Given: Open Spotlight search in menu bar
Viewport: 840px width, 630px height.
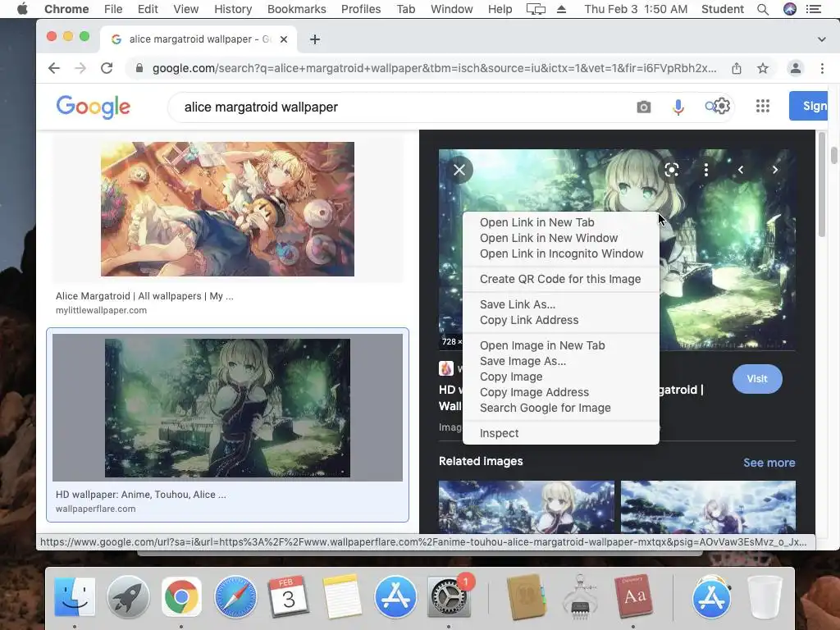Looking at the screenshot, I should 763,9.
